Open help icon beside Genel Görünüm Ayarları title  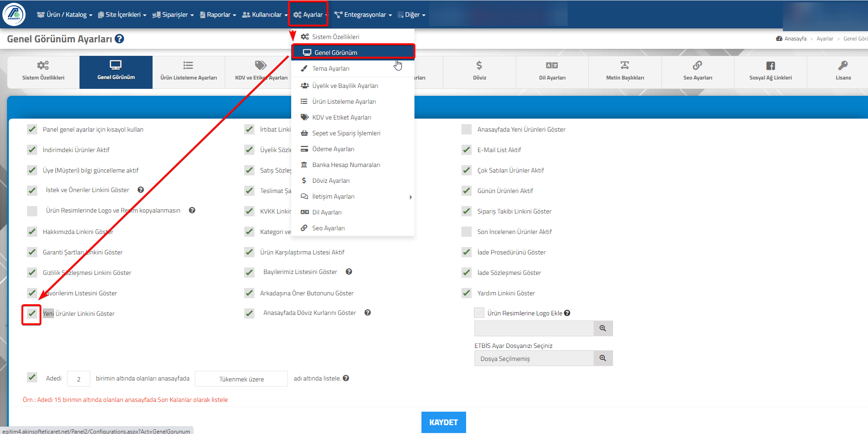[120, 39]
